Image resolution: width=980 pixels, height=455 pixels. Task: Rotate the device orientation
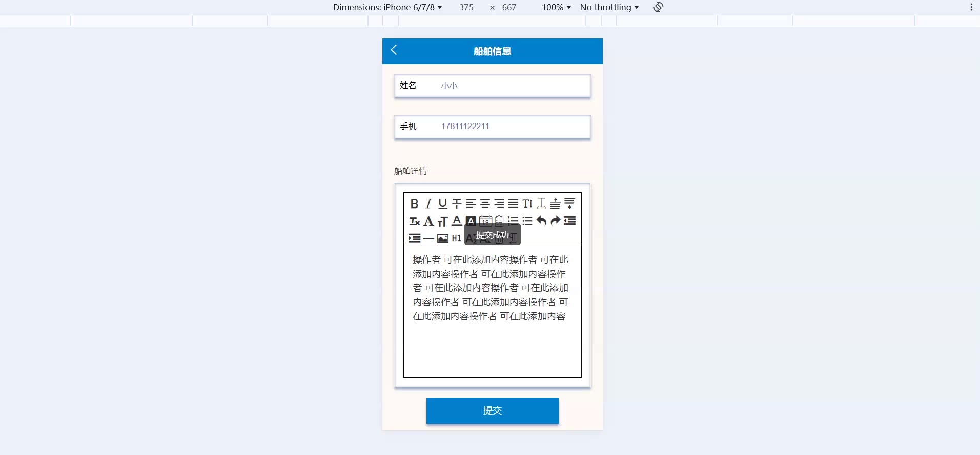[658, 7]
